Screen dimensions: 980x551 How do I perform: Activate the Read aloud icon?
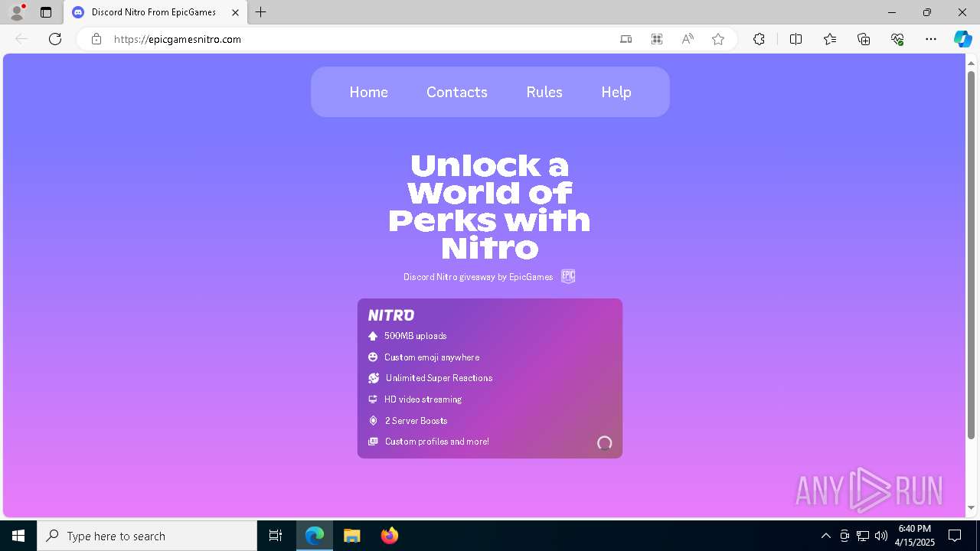pos(688,39)
